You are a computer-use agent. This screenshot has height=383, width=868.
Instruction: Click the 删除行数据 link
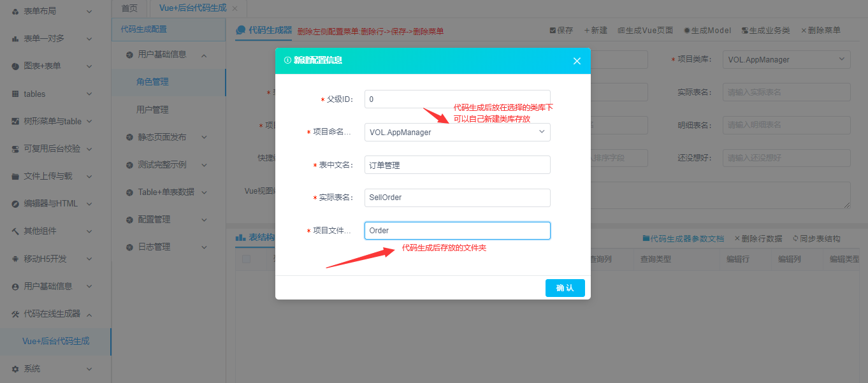(x=758, y=239)
